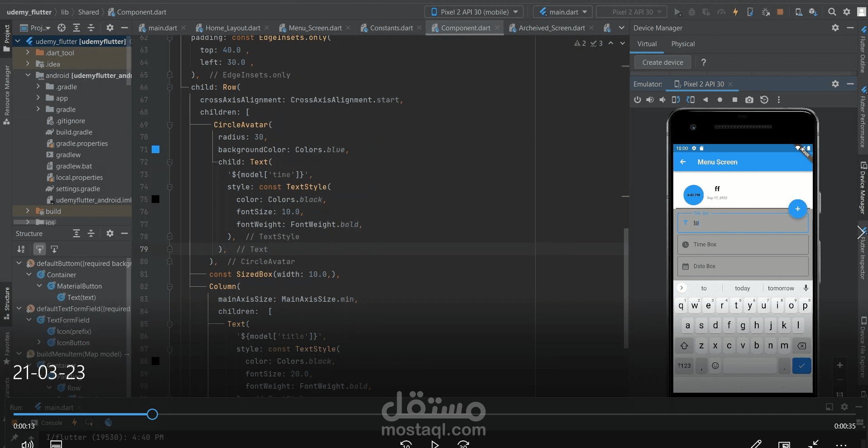Click the help question mark in Device Manager
Screen dimensions: 868x448
tap(704, 62)
